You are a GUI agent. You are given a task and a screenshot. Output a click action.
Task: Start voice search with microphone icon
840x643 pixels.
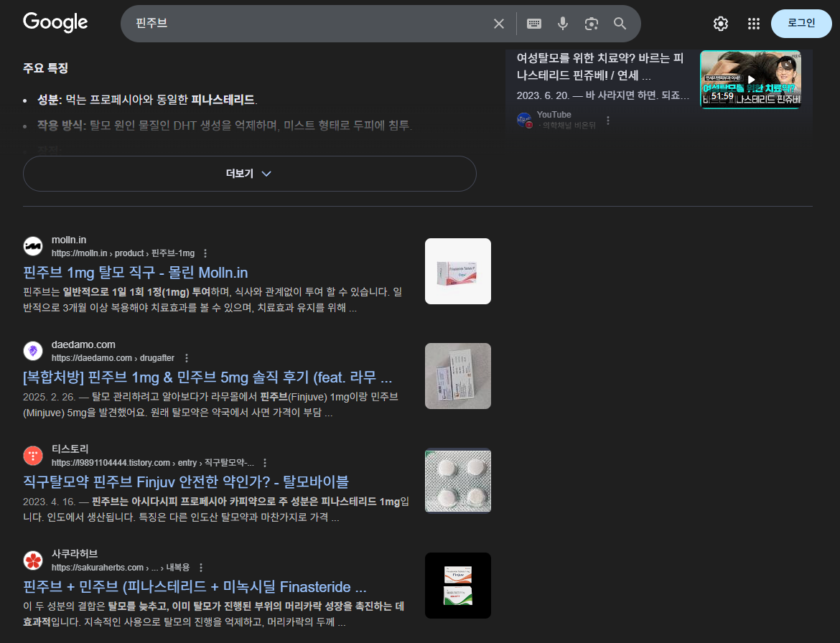coord(562,24)
